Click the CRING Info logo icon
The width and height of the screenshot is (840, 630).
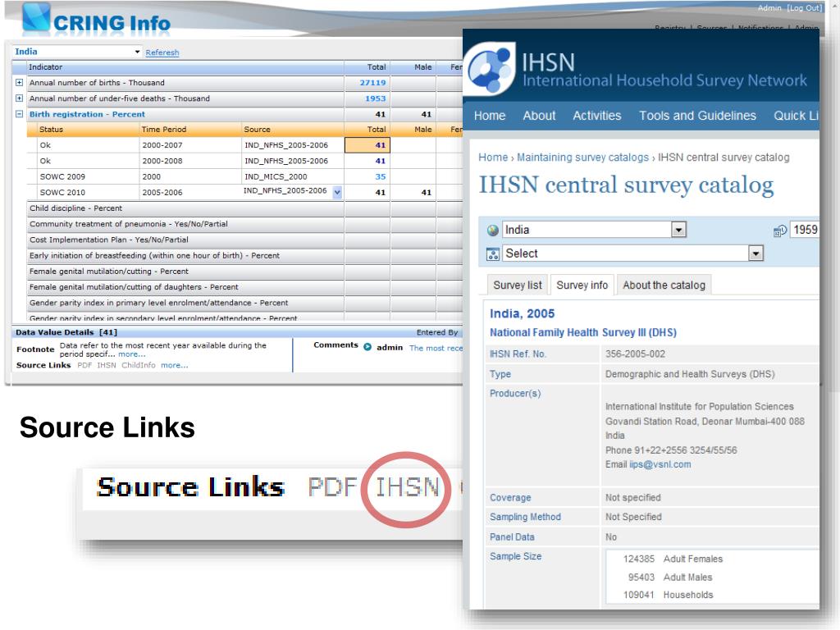[36, 19]
